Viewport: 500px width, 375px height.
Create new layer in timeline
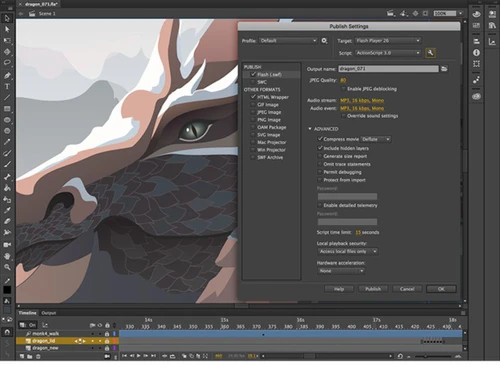click(22, 356)
